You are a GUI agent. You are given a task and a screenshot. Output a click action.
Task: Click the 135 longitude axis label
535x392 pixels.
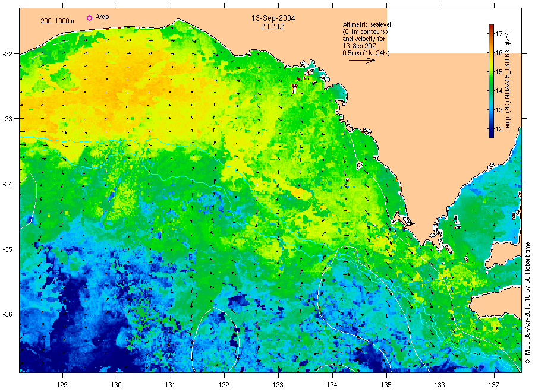(386, 385)
